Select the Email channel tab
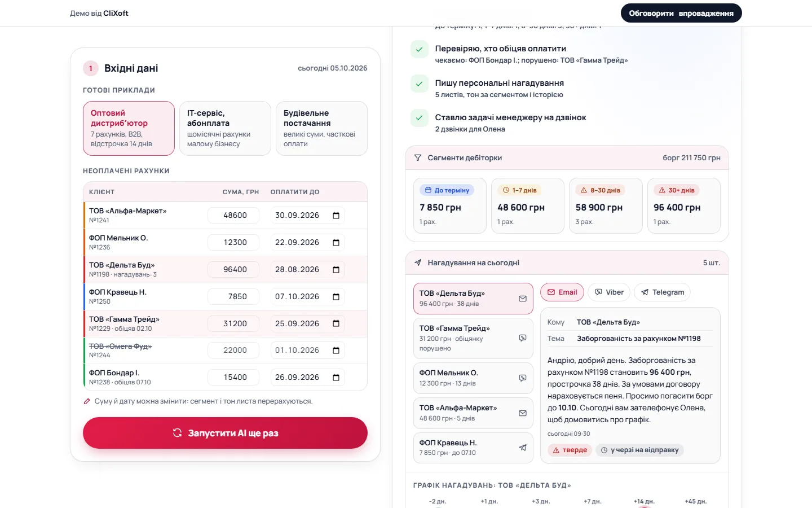Image resolution: width=812 pixels, height=508 pixels. coord(562,292)
